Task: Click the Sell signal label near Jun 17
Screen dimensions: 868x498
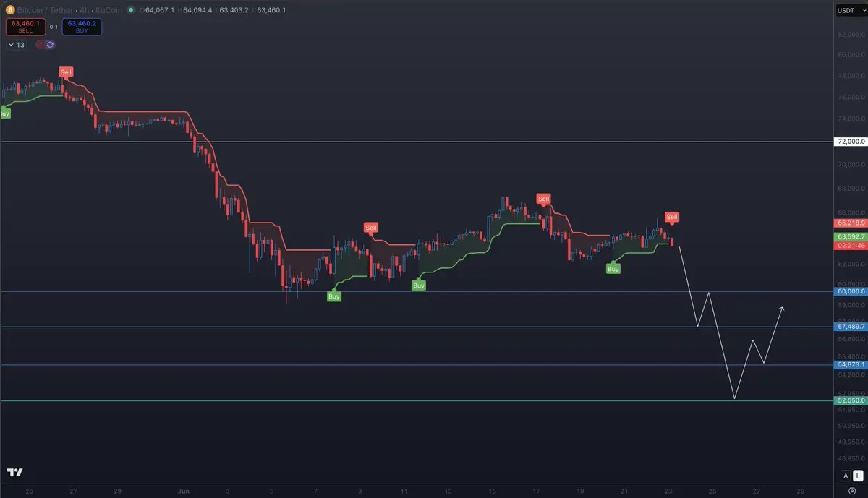Action: click(543, 199)
